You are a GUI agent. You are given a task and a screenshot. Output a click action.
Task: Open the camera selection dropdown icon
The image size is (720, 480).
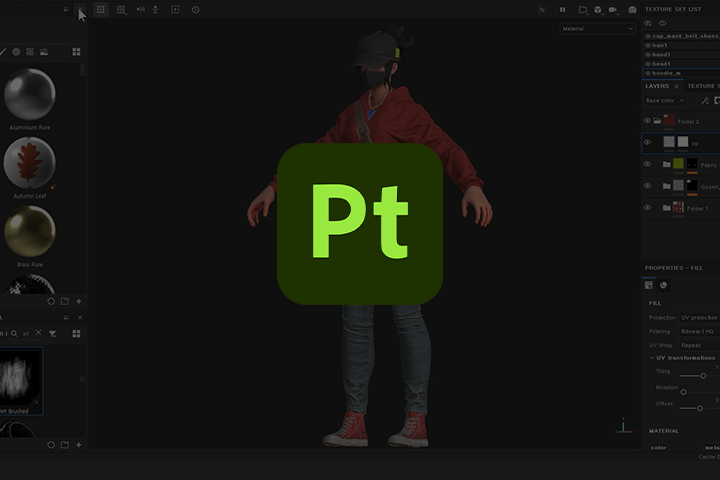[613, 10]
